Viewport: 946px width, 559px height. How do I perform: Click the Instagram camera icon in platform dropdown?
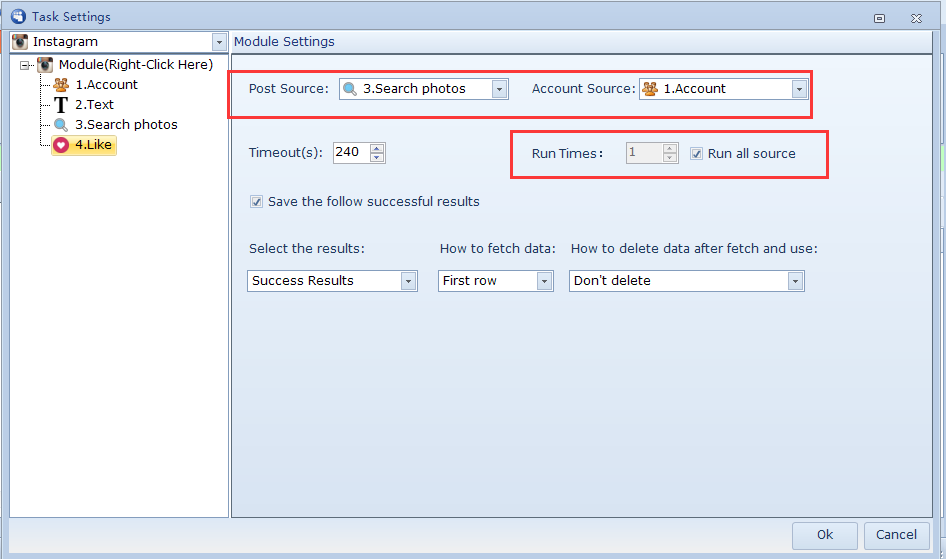20,42
